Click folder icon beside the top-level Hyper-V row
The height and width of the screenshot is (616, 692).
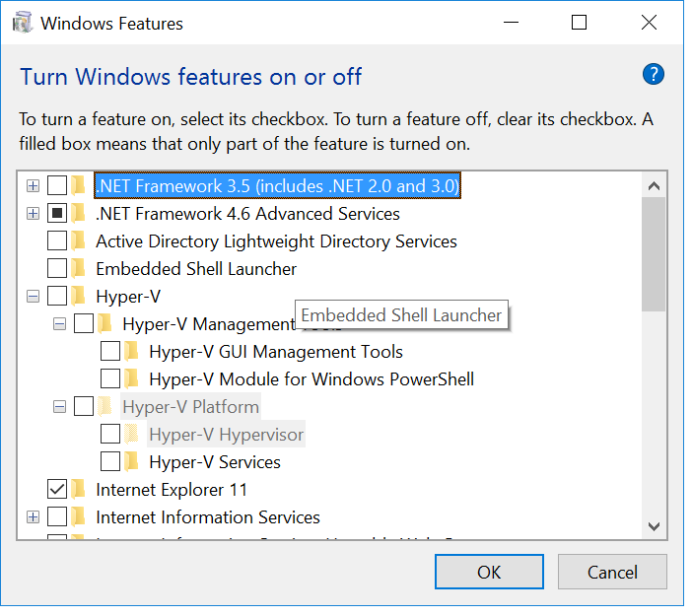[x=79, y=296]
